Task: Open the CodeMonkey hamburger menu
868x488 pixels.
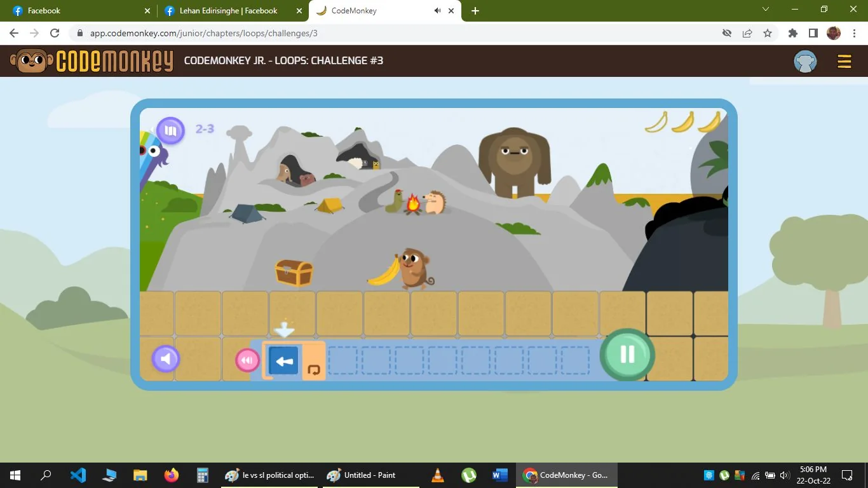Action: click(844, 61)
